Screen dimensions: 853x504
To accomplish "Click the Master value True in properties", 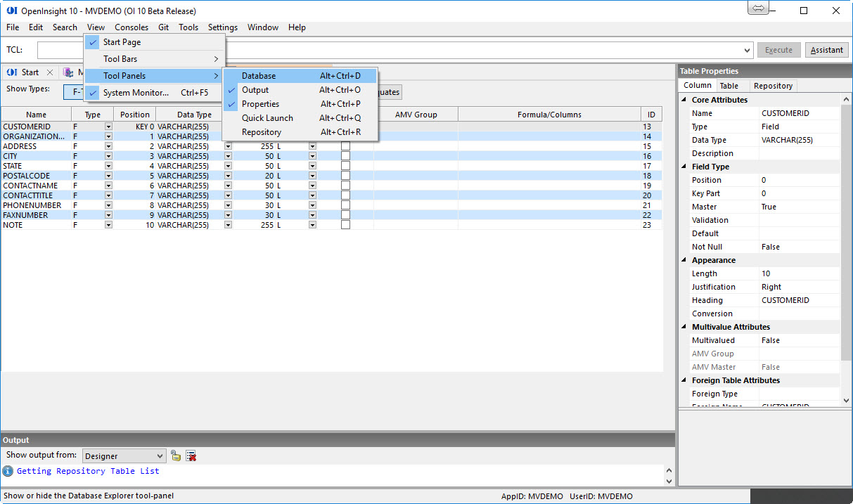I will pyautogui.click(x=800, y=207).
